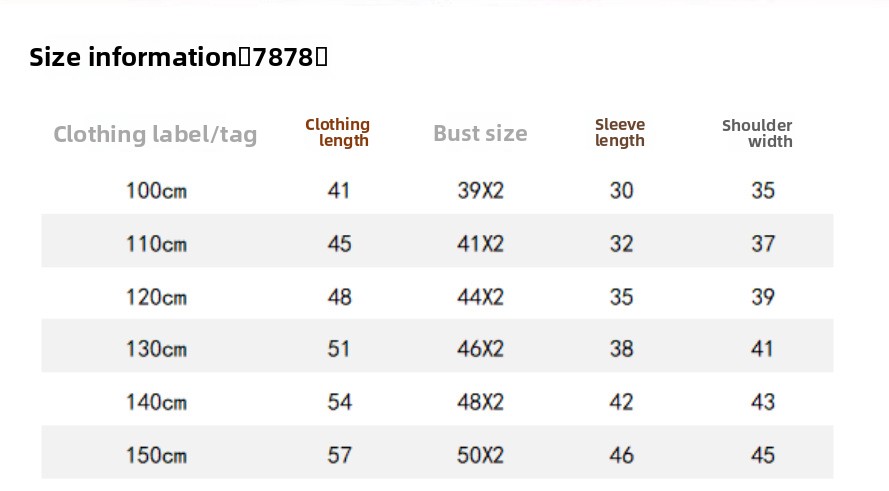Click the "Clothing label/tag" column header
The width and height of the screenshot is (889, 491).
[155, 134]
